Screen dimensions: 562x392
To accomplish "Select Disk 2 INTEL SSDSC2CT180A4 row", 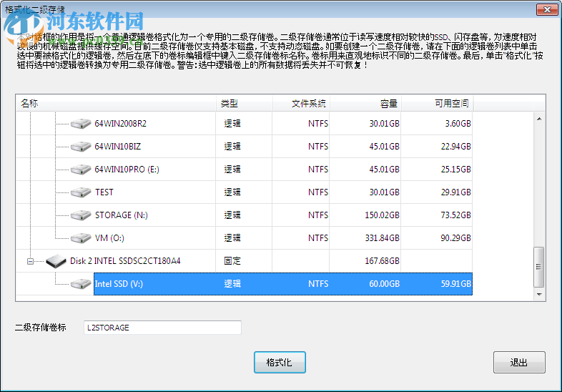I will point(125,260).
